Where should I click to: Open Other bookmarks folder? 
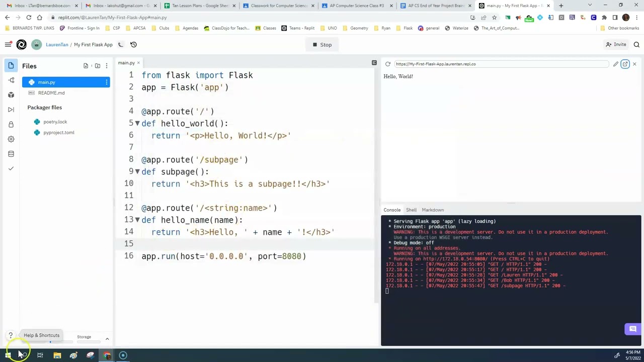[x=619, y=28]
